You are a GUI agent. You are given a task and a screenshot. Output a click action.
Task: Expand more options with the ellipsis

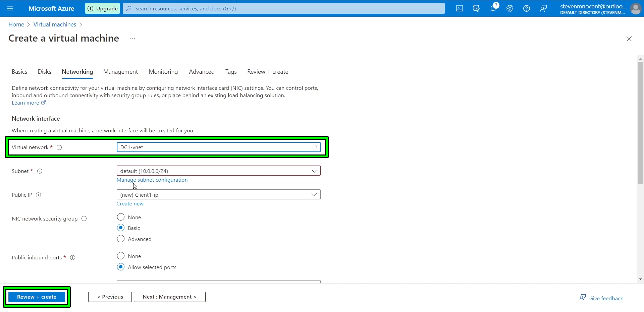coord(132,39)
